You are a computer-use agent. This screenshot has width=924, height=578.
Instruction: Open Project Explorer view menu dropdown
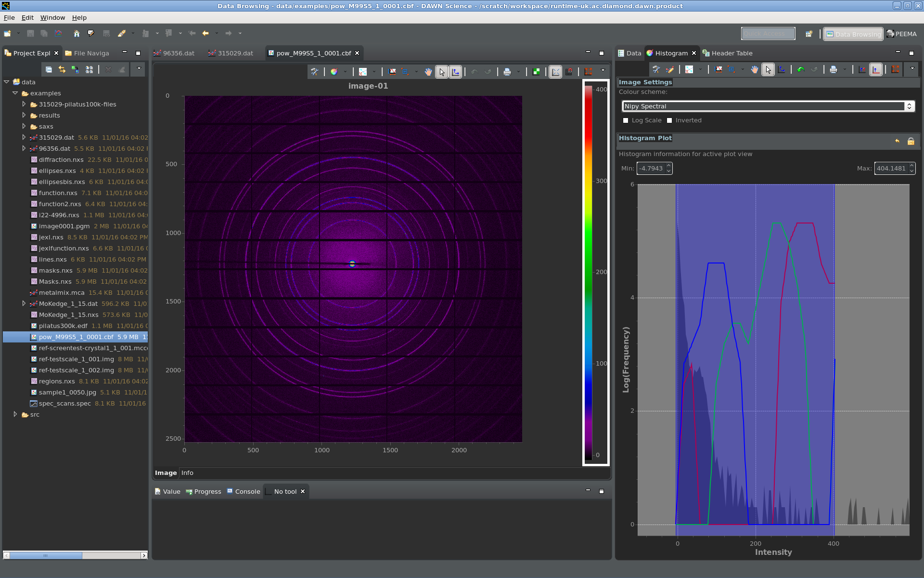pos(139,69)
